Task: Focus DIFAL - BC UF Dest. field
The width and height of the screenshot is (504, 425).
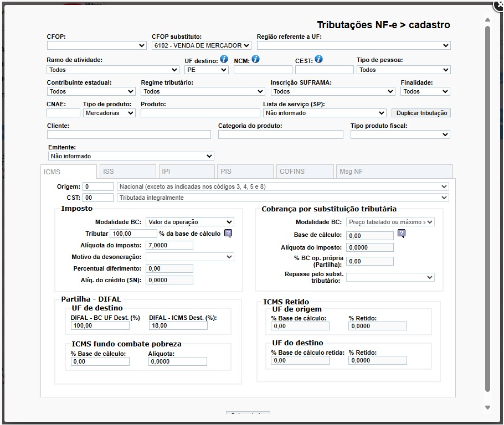Action: [x=100, y=325]
